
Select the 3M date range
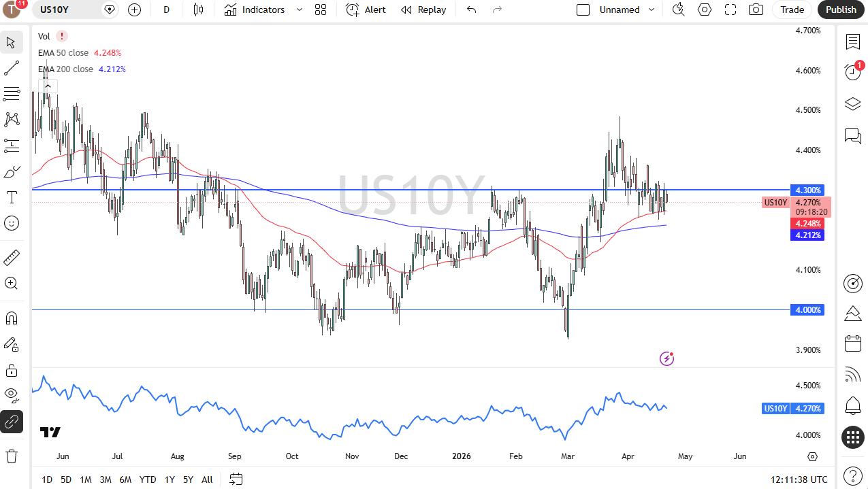click(x=106, y=479)
